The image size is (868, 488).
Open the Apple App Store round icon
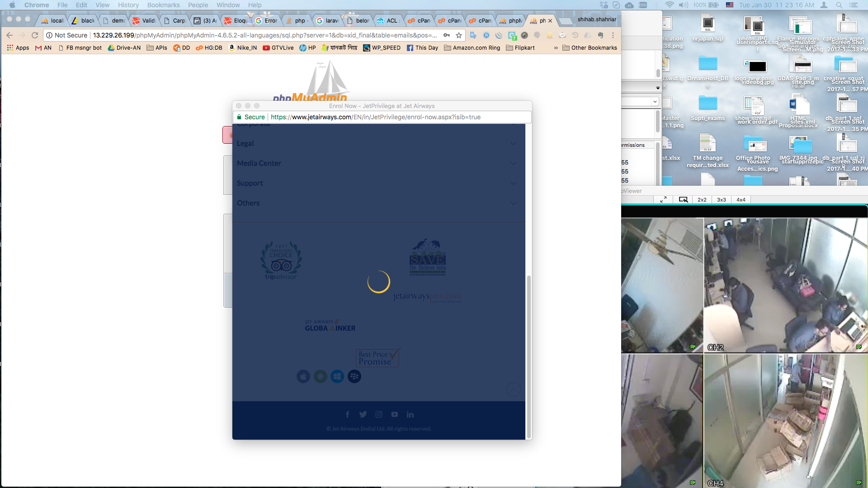coord(303,376)
